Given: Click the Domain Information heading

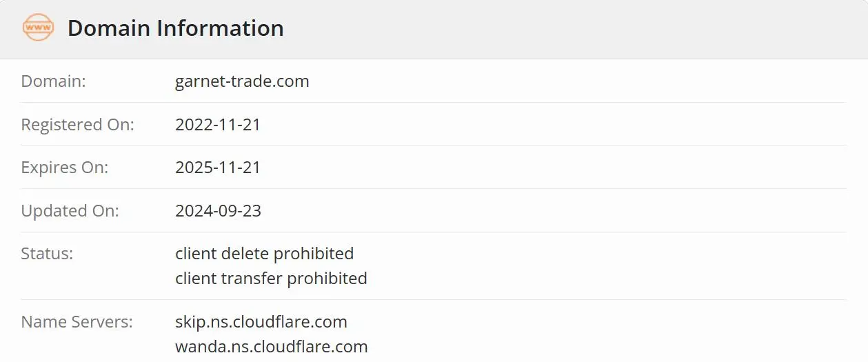Looking at the screenshot, I should (x=176, y=28).
